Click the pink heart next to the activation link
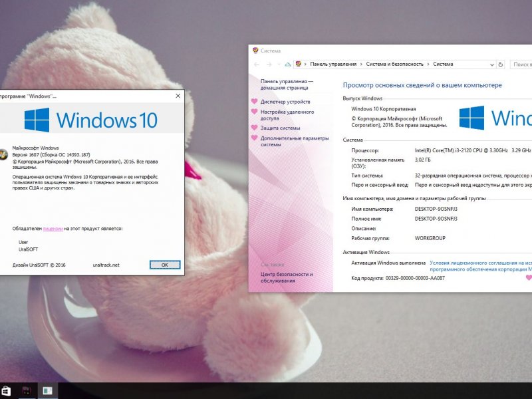Viewport: 532px width, 399px height. click(529, 277)
